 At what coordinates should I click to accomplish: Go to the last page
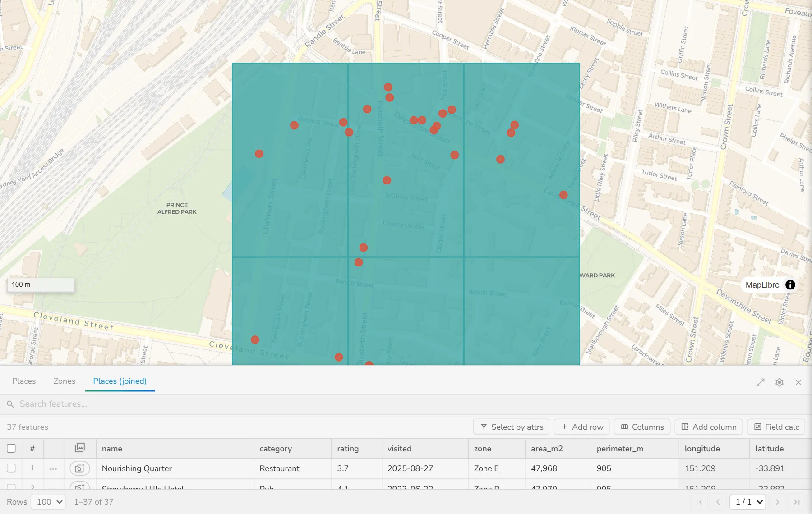(x=797, y=502)
